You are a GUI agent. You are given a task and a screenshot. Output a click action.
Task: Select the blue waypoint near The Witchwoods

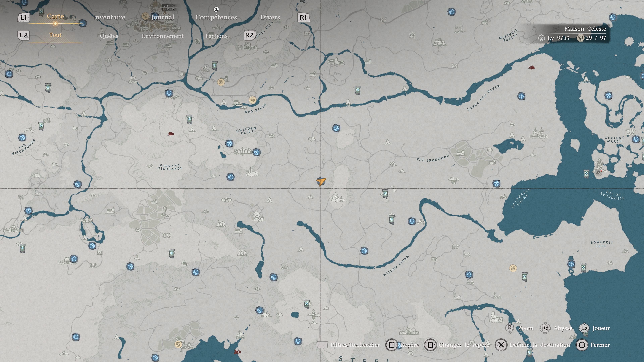point(22,137)
